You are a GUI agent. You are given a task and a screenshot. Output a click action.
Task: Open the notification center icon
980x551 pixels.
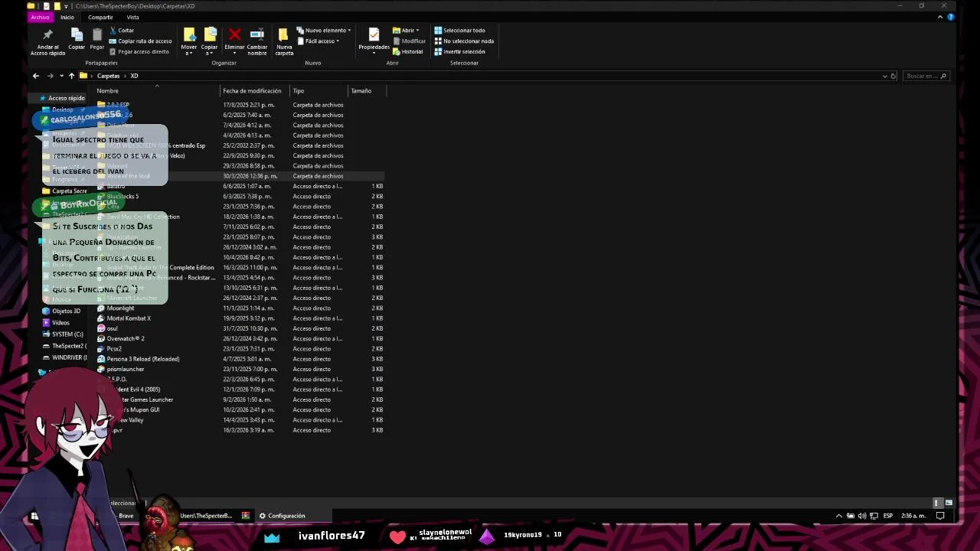point(940,516)
